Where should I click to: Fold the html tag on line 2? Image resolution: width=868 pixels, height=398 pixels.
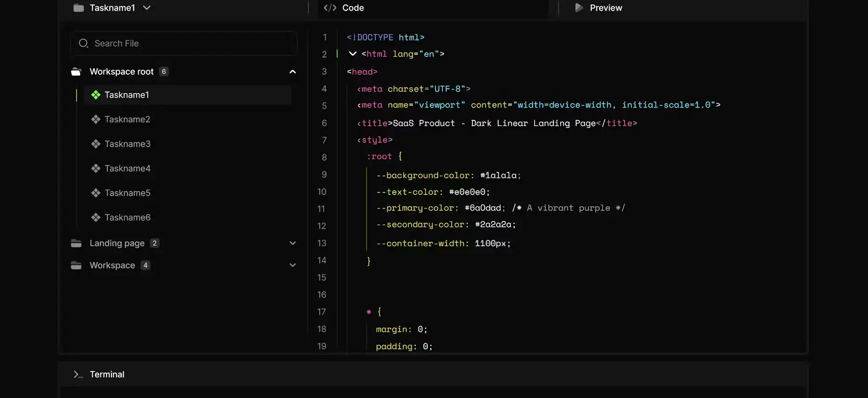tap(353, 54)
